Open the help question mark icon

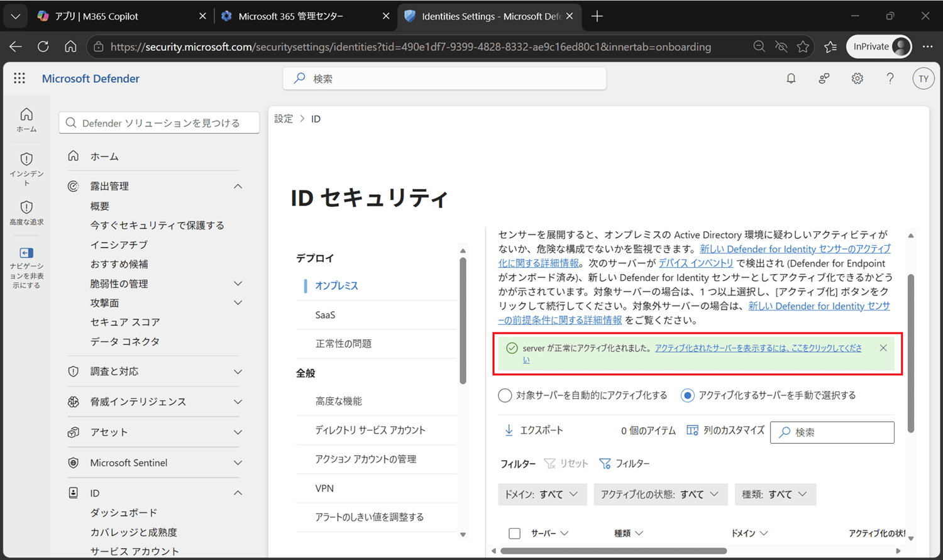tap(890, 79)
